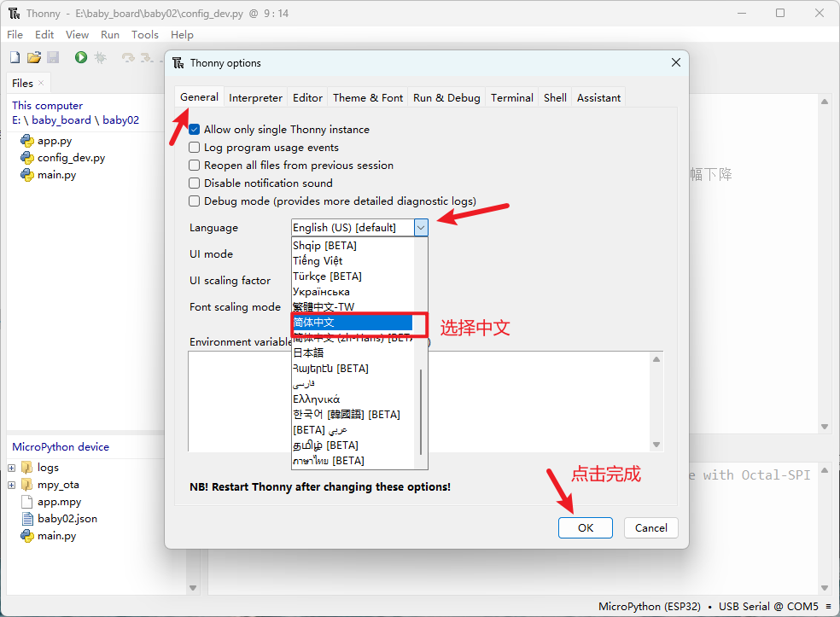Open the Help menu
The height and width of the screenshot is (617, 840).
(x=182, y=35)
